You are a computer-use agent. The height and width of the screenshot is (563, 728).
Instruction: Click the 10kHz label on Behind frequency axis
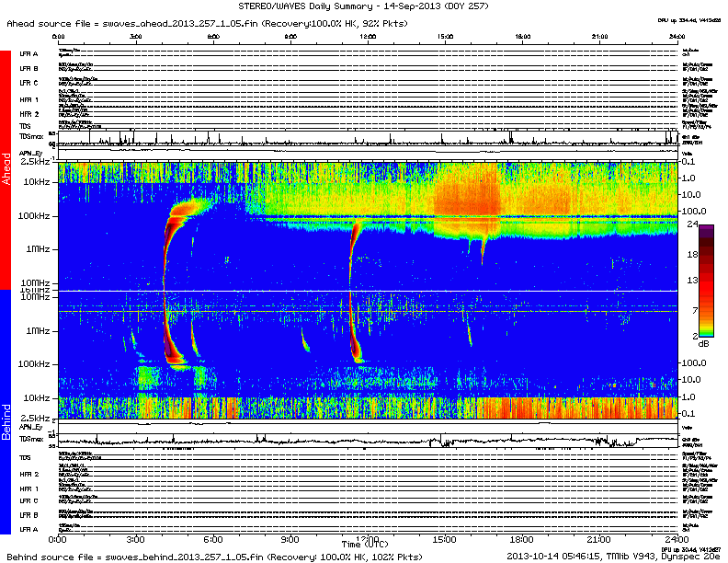coord(37,397)
